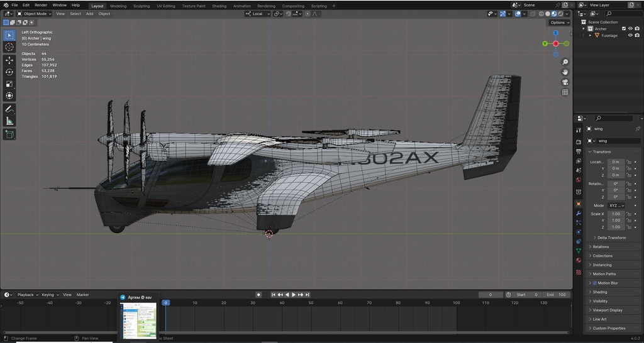Screen dimensions: 644x343
Task: Open the View Layer properties tab
Action: pyautogui.click(x=579, y=161)
